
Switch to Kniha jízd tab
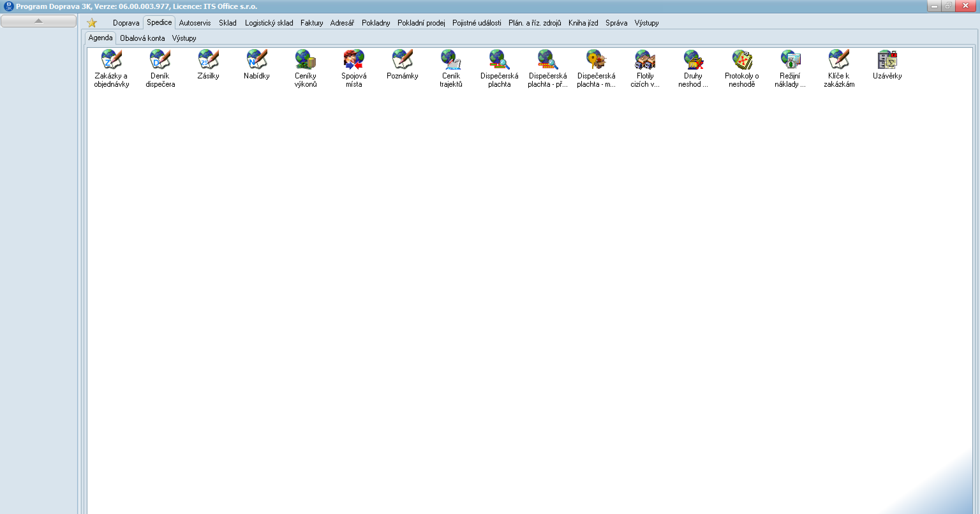[583, 23]
